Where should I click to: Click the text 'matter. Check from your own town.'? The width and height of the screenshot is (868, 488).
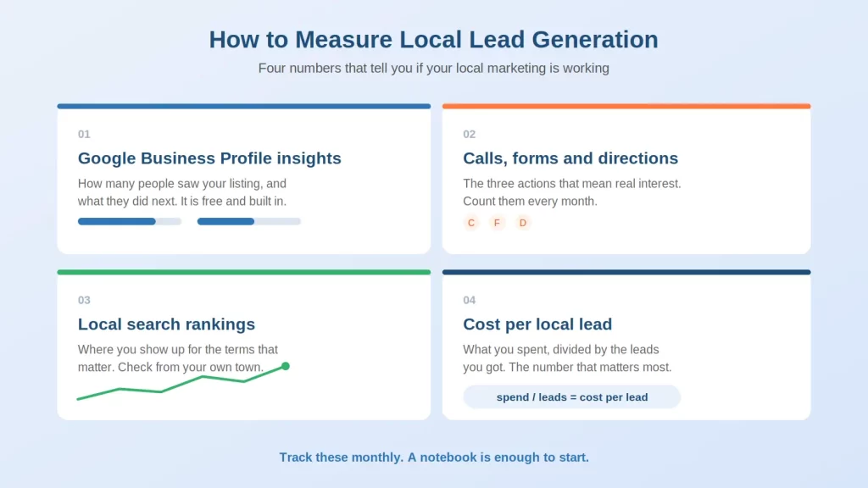170,368
